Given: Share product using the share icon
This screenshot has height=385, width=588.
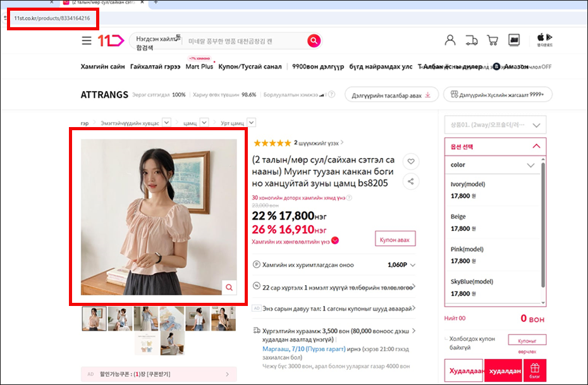Looking at the screenshot, I should click(411, 182).
